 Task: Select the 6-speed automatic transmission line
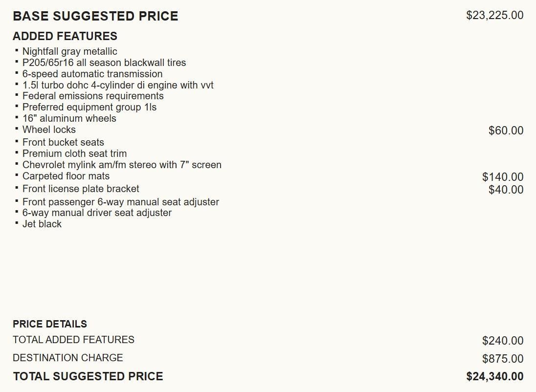coord(92,74)
